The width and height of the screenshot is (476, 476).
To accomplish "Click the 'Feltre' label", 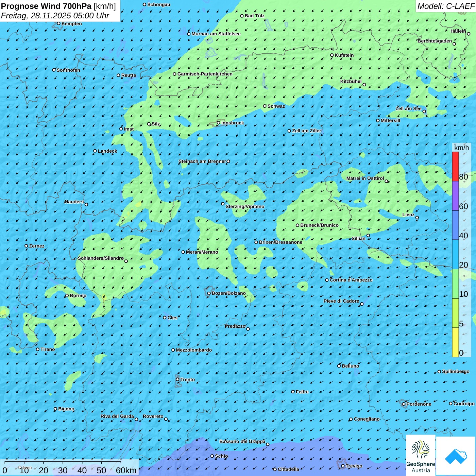I will click(302, 392).
